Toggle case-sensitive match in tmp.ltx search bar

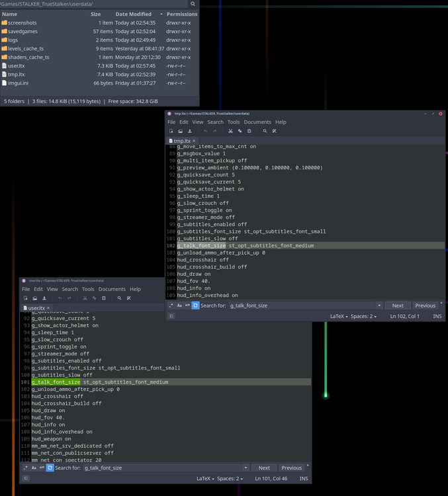coord(179,306)
